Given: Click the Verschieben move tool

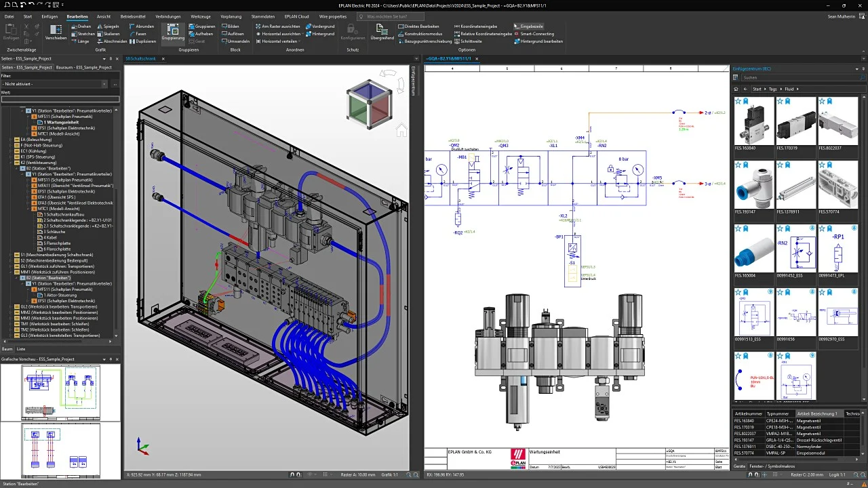Looking at the screenshot, I should (56, 32).
